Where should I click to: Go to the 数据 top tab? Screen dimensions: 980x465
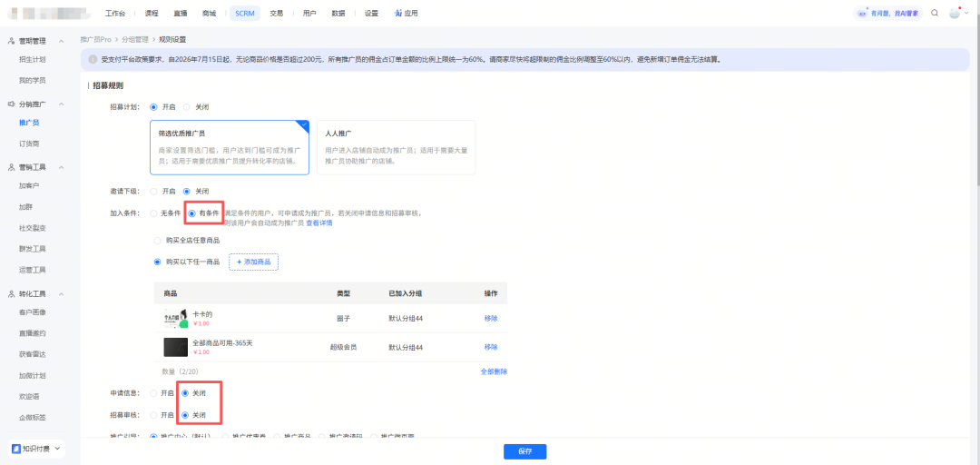click(338, 13)
